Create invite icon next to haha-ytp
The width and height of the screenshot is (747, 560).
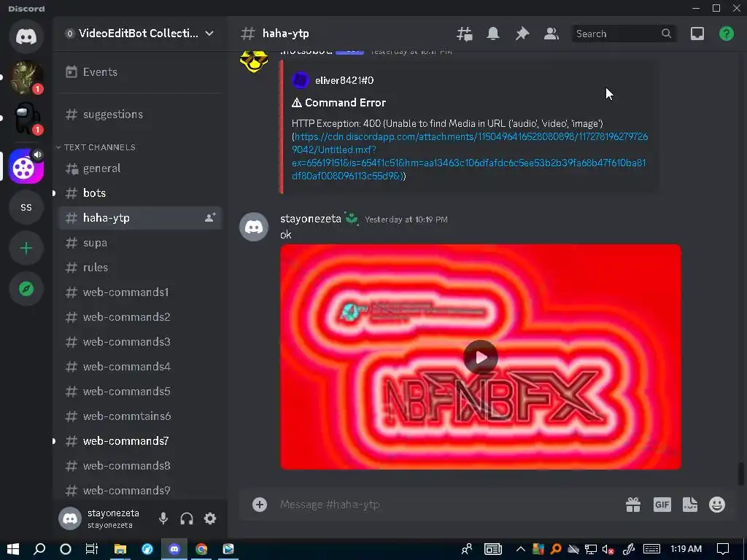[x=210, y=217]
